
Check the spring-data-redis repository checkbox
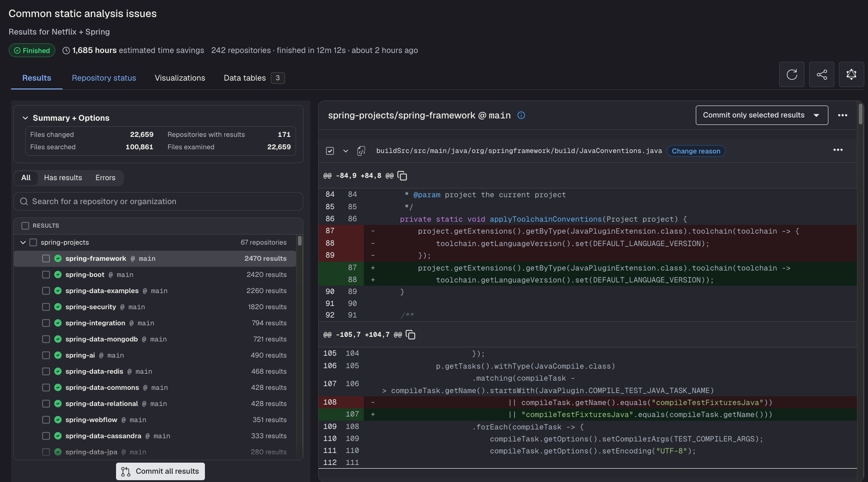[46, 371]
